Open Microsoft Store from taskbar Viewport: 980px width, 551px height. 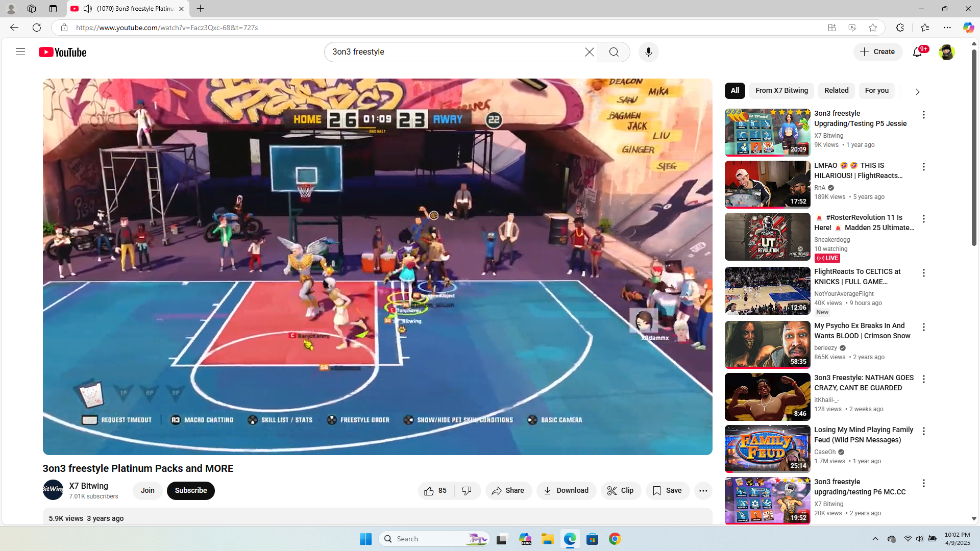pos(592,539)
